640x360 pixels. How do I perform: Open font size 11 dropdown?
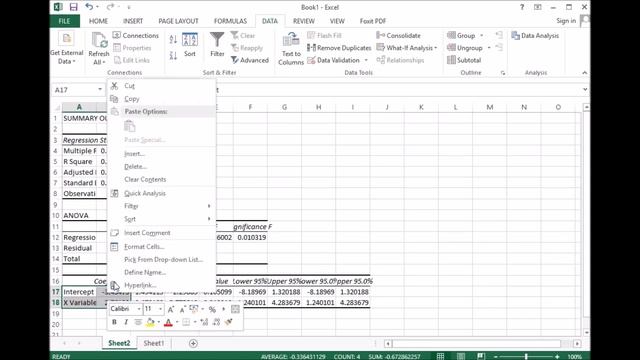160,309
